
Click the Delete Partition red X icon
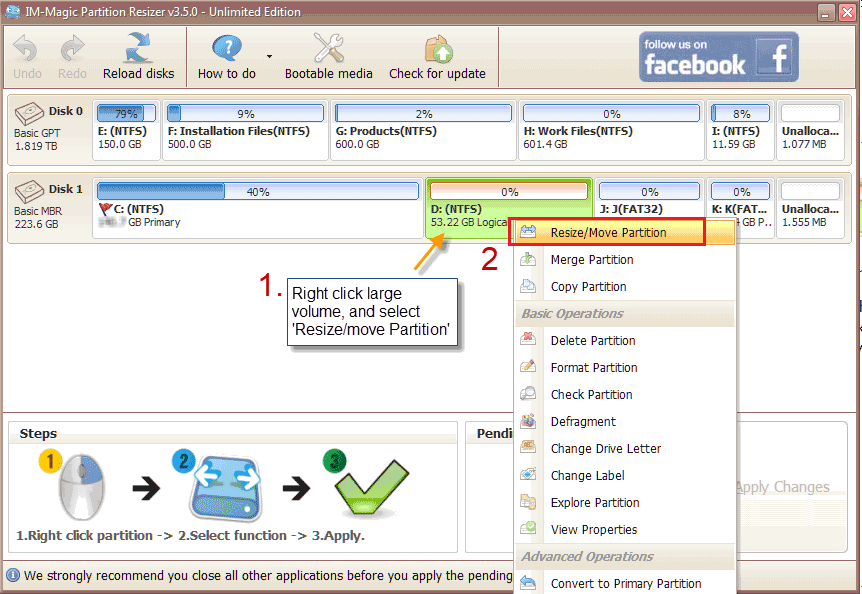[x=528, y=338]
